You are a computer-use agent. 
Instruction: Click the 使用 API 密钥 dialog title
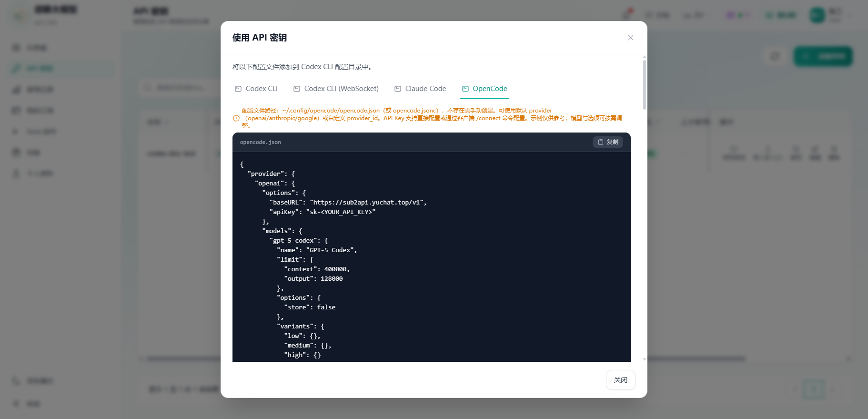pos(260,38)
